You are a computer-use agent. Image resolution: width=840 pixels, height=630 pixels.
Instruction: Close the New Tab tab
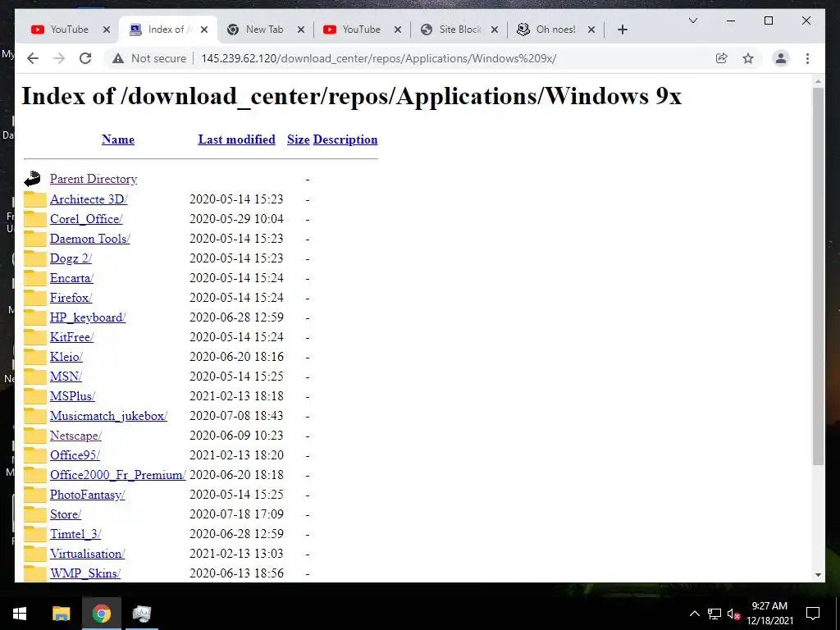(x=301, y=30)
